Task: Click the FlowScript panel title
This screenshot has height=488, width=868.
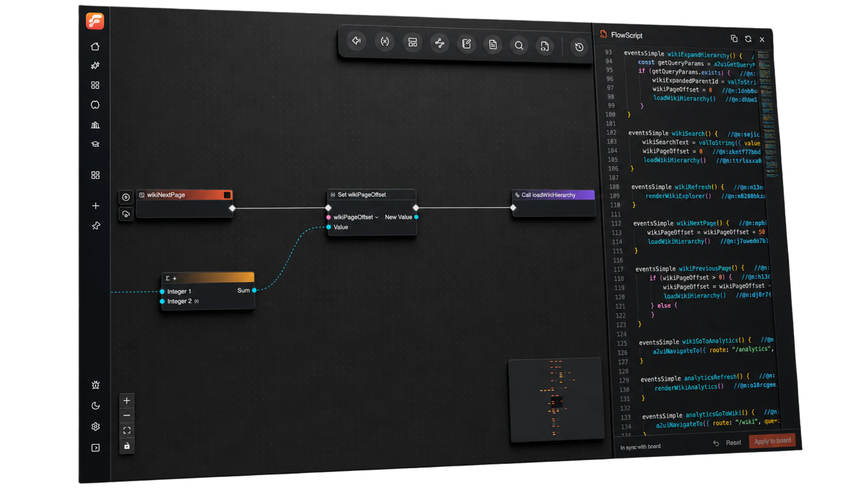Action: (627, 35)
